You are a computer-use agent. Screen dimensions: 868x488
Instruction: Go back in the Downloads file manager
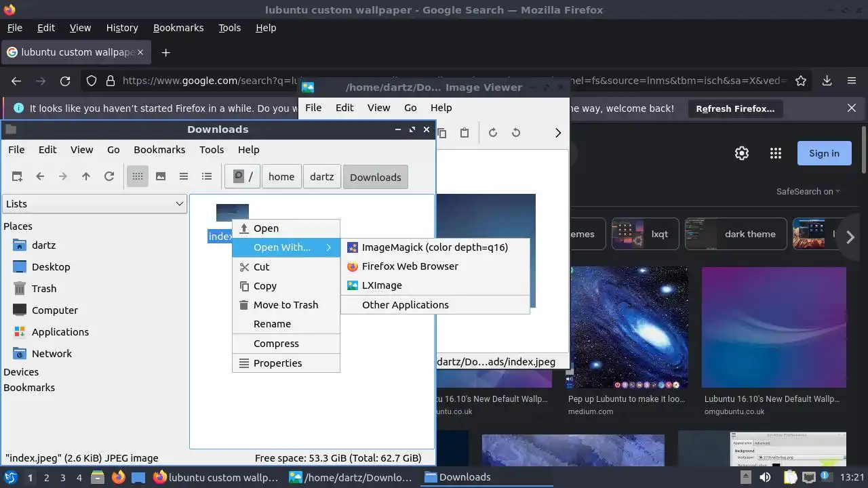coord(40,176)
